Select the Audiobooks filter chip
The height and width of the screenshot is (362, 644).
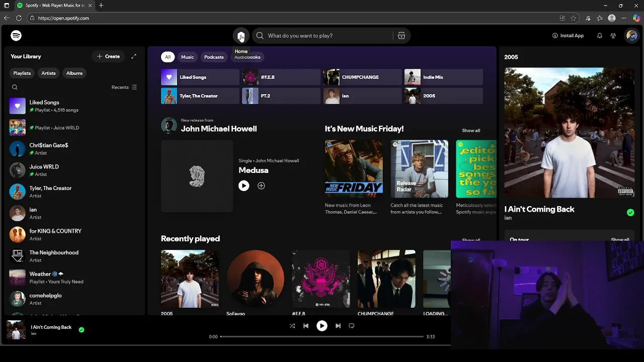pyautogui.click(x=247, y=57)
